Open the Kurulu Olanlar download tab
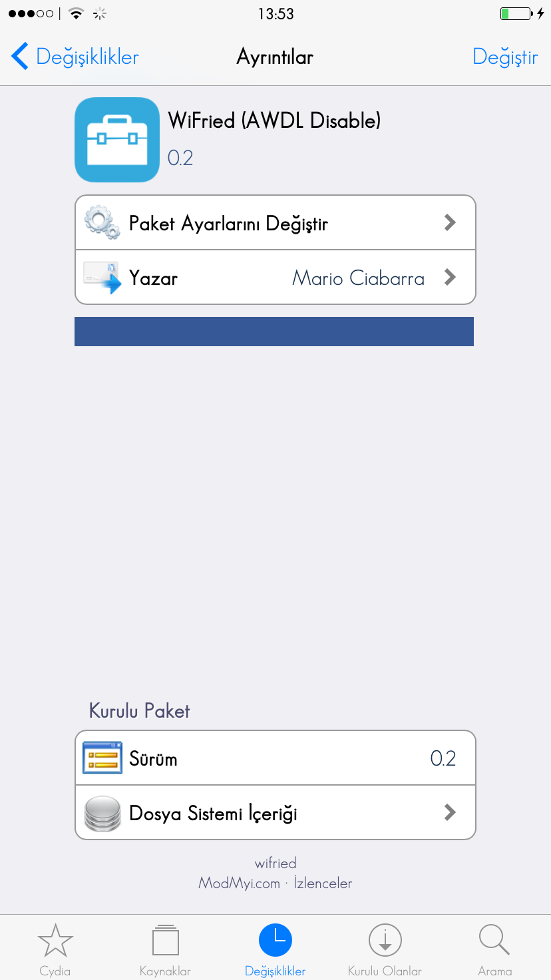 click(x=385, y=950)
